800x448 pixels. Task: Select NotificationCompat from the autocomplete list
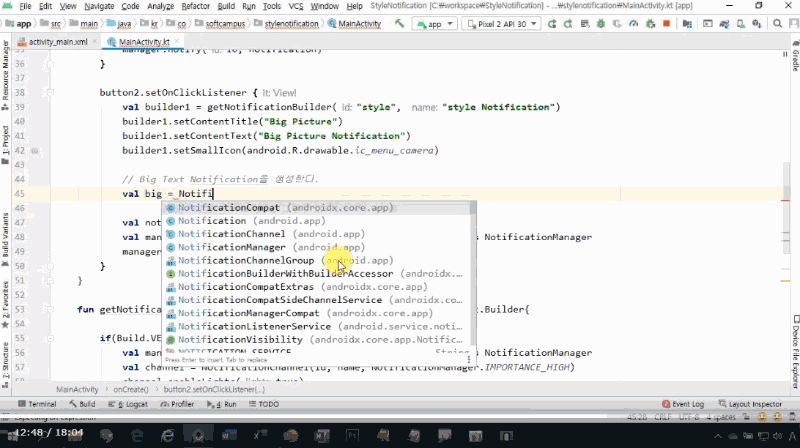click(229, 208)
